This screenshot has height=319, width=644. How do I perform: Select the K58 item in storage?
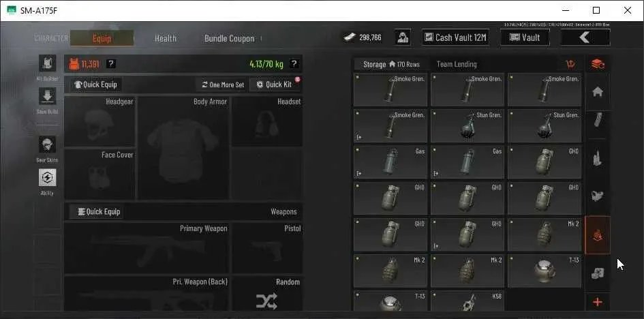467,301
